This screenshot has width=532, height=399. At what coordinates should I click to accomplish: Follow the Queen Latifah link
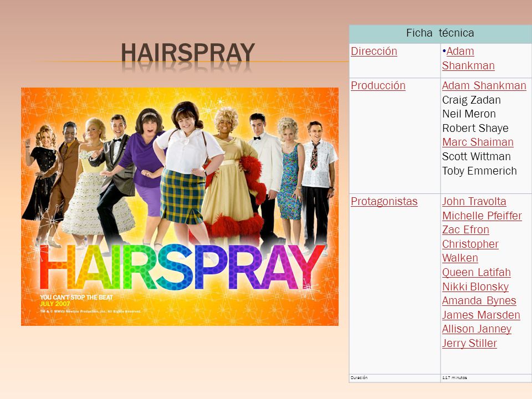tap(477, 273)
